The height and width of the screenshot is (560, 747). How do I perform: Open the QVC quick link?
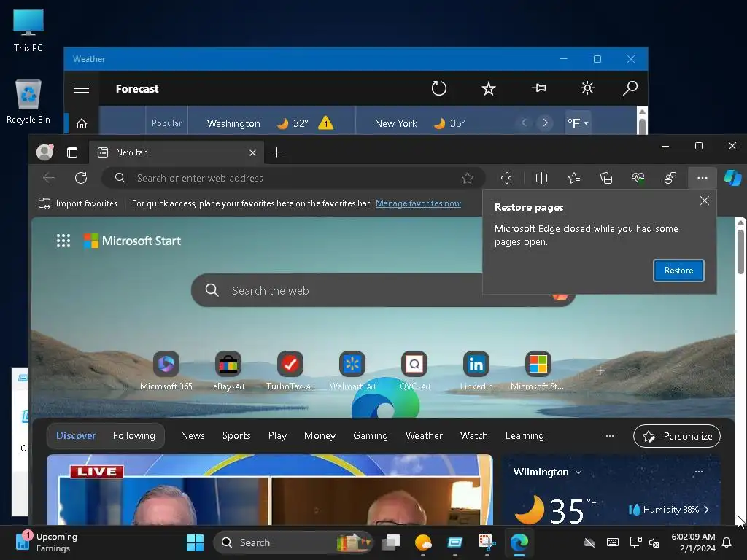pyautogui.click(x=414, y=370)
